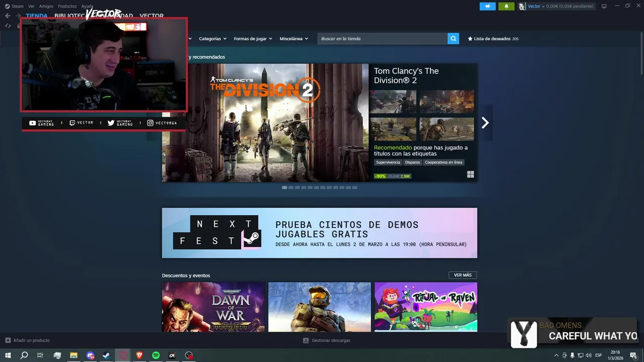Open the Halo game card

click(319, 307)
